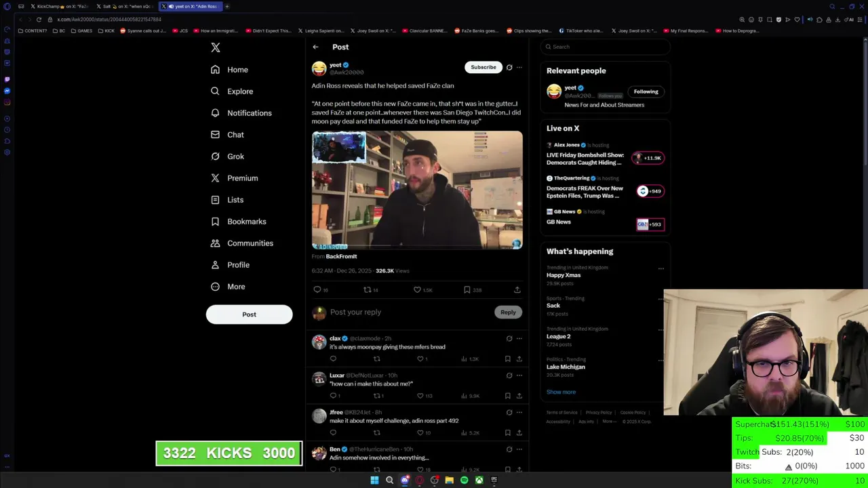
Task: Click Grok icon on Jfree's comment
Action: point(509,412)
